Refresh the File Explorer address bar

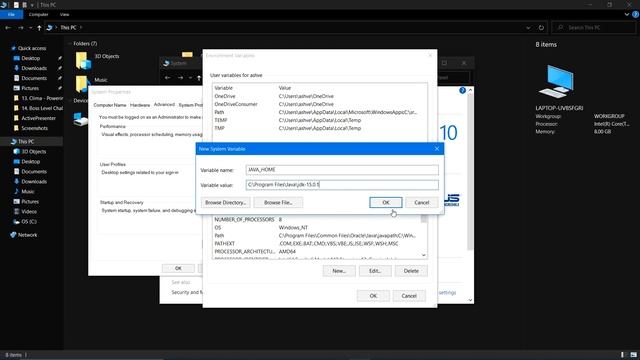click(541, 28)
